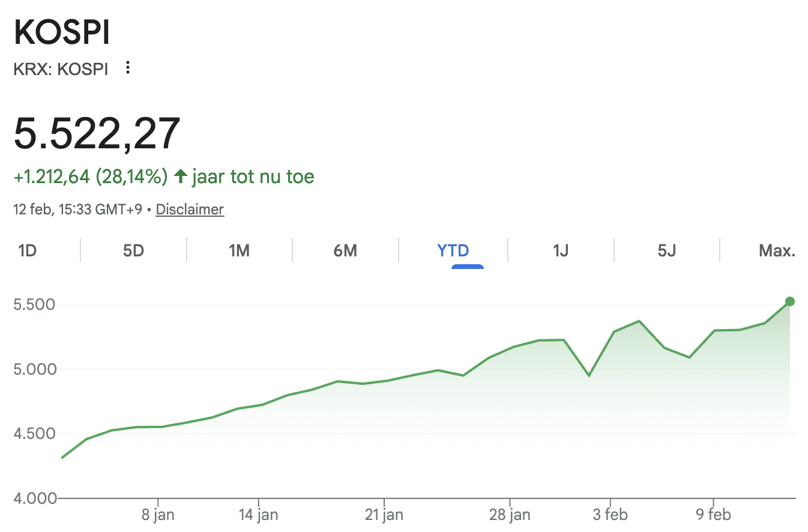Open the three-dot options menu beside KRX: KOSPI
The image size is (808, 532).
coord(127,68)
